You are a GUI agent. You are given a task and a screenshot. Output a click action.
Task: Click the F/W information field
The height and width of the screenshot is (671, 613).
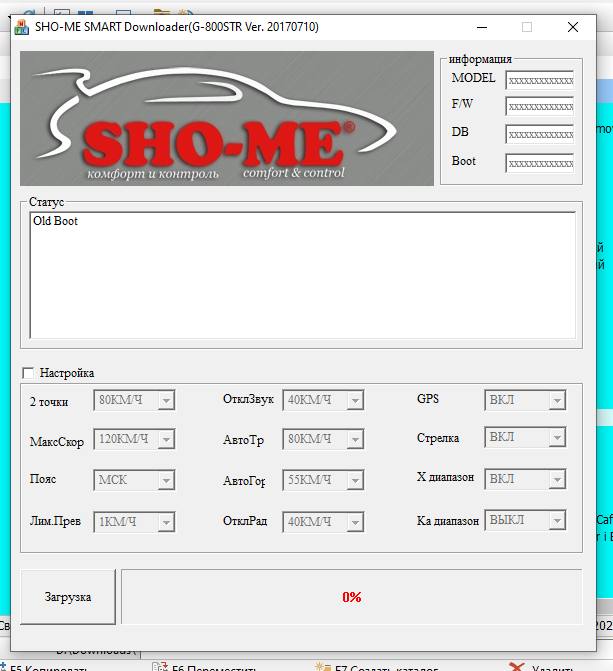point(540,107)
